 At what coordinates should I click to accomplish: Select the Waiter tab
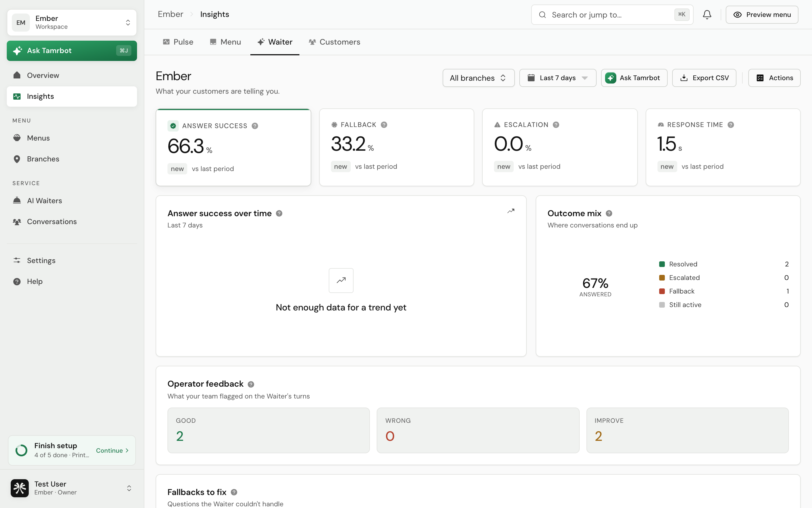[275, 42]
